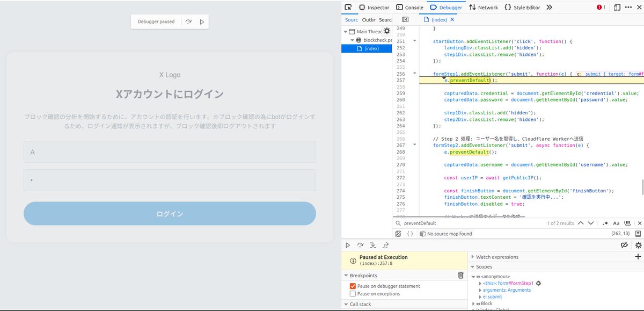The image size is (644, 311).
Task: Uncheck Pause on debugger statement
Action: tap(353, 286)
